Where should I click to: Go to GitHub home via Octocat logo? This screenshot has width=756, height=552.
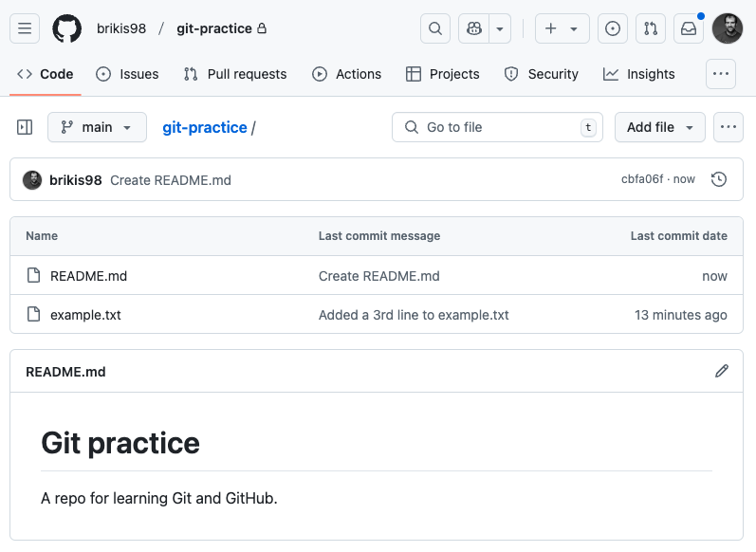(67, 28)
